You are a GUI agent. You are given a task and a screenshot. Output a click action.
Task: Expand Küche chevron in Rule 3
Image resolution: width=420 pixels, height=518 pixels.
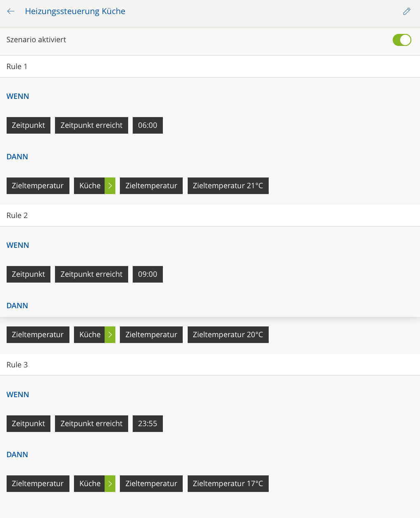[x=110, y=484]
